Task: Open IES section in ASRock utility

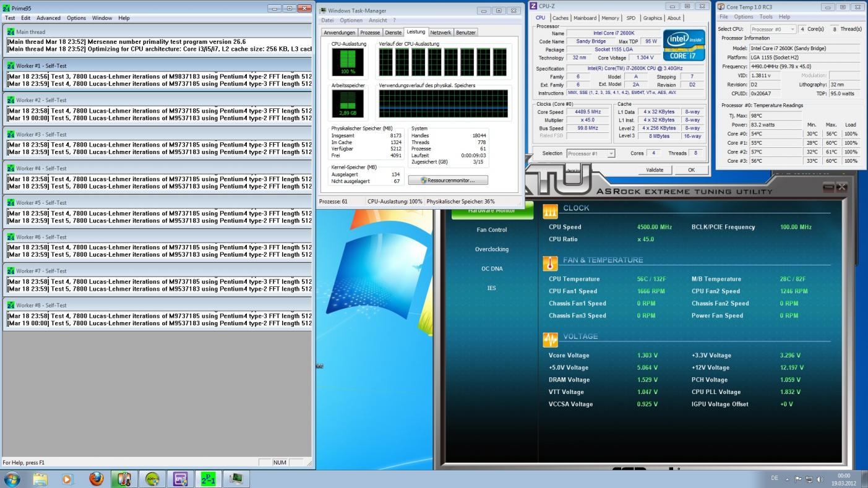Action: point(492,288)
